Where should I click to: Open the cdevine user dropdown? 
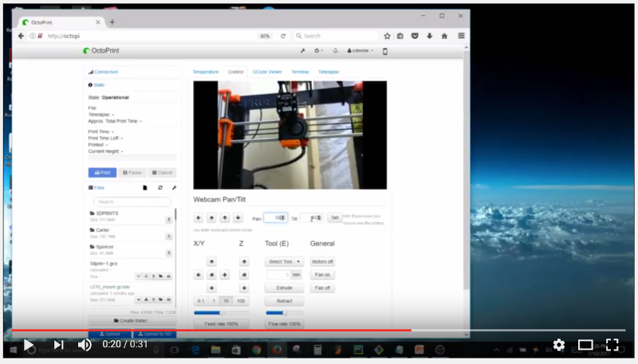pyautogui.click(x=360, y=51)
